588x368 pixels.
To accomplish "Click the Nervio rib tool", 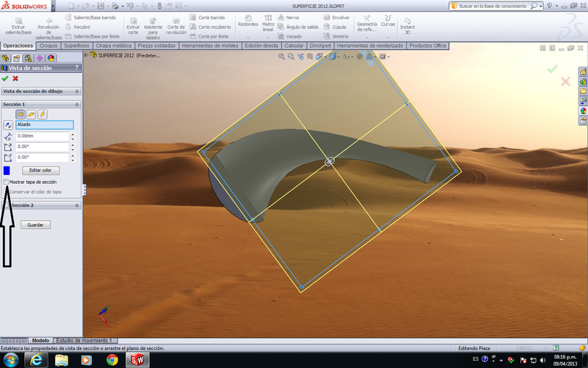I will [x=288, y=17].
